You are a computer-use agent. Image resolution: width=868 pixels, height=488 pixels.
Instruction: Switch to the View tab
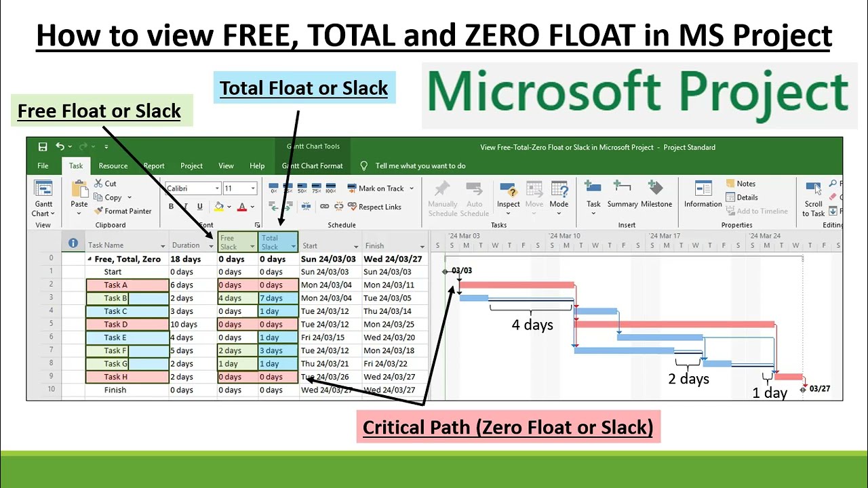[x=226, y=165]
